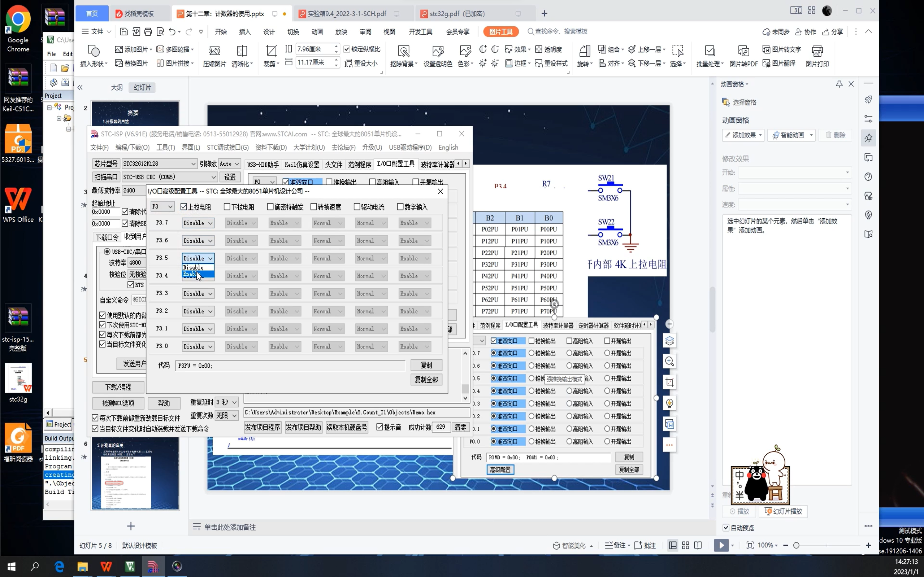Click the 发布项目程序 button
This screenshot has height=577, width=924.
262,427
